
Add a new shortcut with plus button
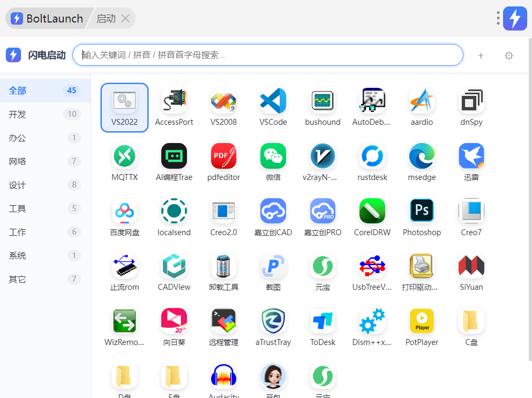(x=481, y=56)
